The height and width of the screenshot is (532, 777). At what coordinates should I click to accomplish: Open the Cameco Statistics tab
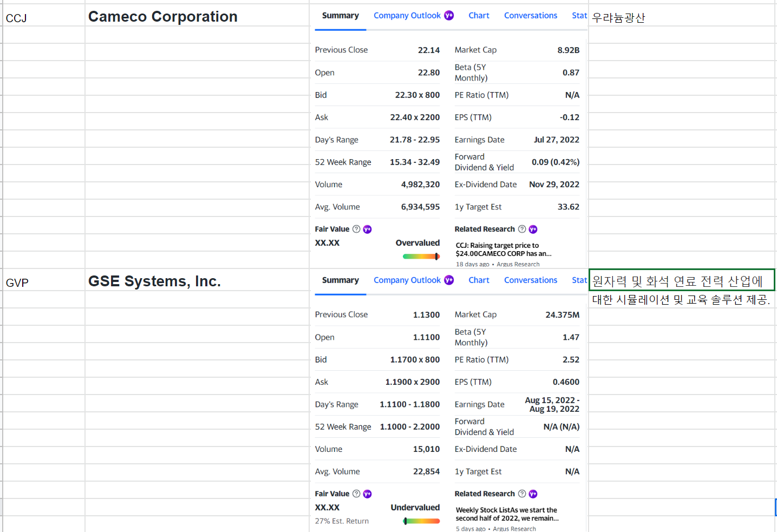(579, 16)
